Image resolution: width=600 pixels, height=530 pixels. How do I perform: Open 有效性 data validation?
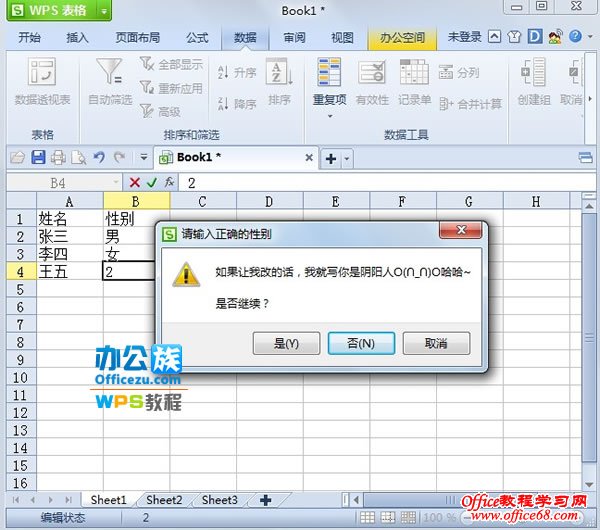coord(372,82)
